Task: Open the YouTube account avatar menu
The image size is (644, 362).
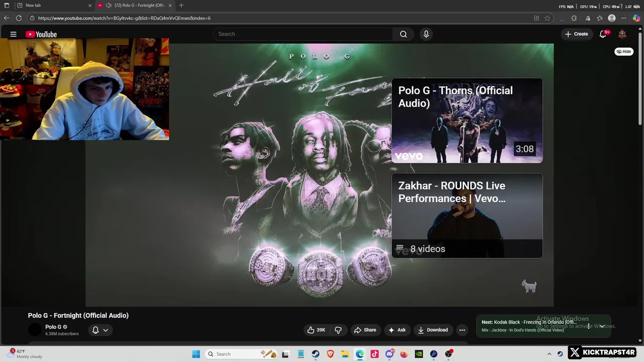Action: 622,34
